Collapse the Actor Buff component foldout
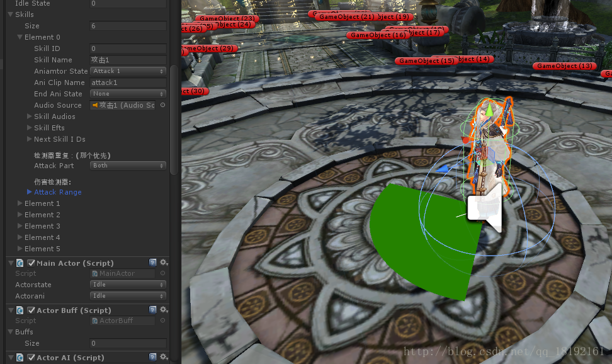Image resolution: width=612 pixels, height=364 pixels. [x=11, y=310]
